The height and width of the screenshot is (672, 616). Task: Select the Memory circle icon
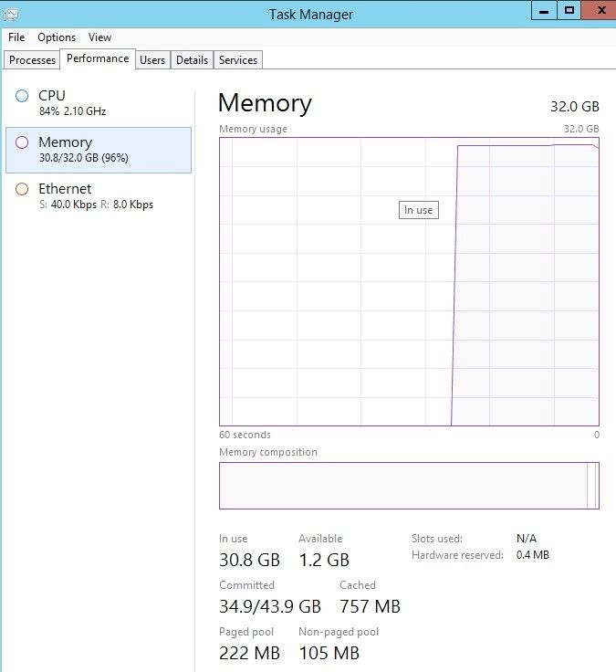pos(22,142)
